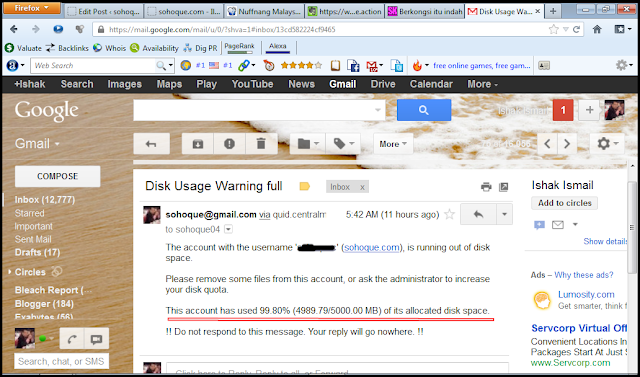The width and height of the screenshot is (640, 377).
Task: Open the More actions dropdown
Action: click(x=393, y=144)
